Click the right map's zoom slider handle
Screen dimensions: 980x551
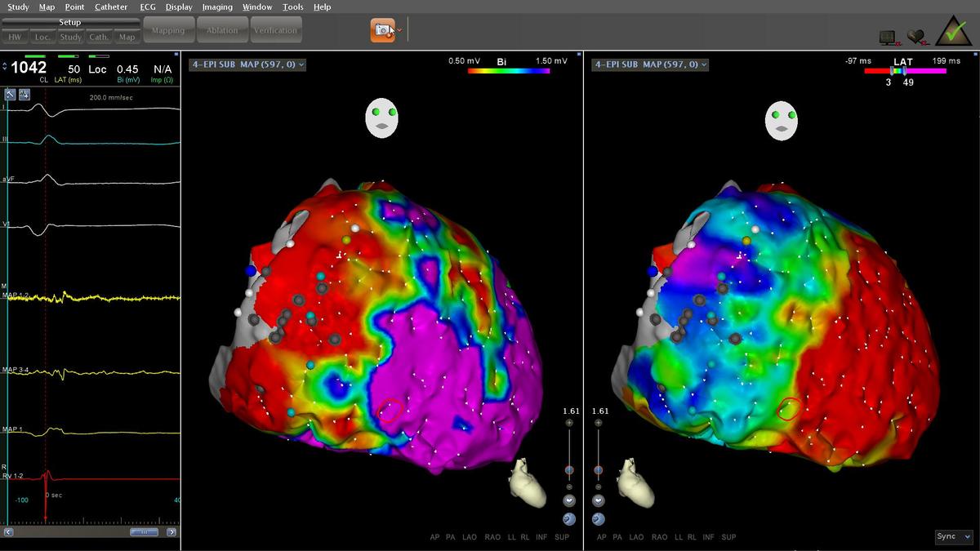[599, 470]
